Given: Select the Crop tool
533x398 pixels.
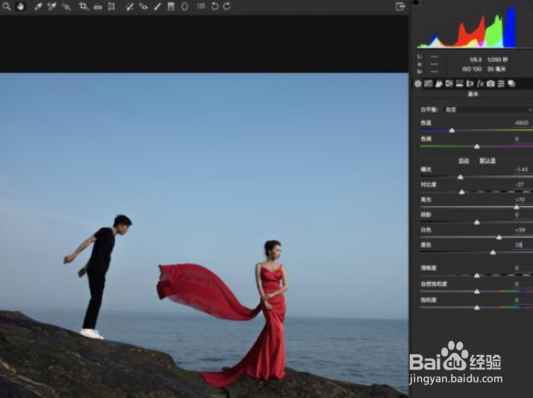Looking at the screenshot, I should click(x=84, y=6).
